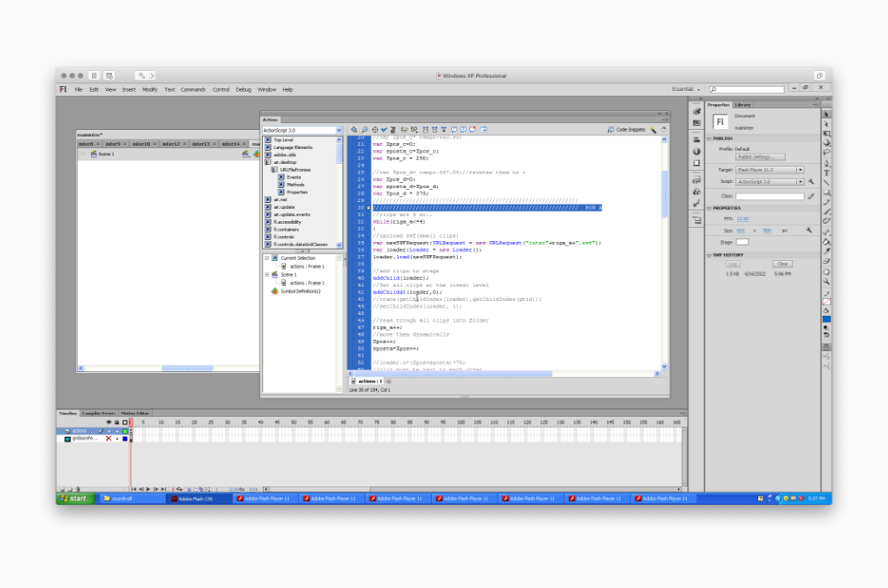Collapse Current Selection tree node
Image resolution: width=888 pixels, height=588 pixels.
[x=267, y=258]
